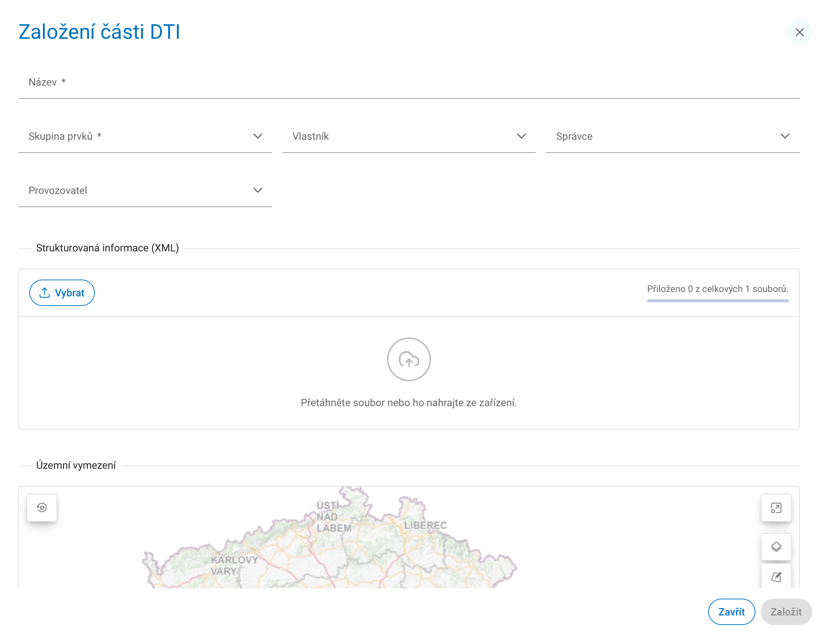
Task: Open the map layers icon
Action: [x=776, y=547]
